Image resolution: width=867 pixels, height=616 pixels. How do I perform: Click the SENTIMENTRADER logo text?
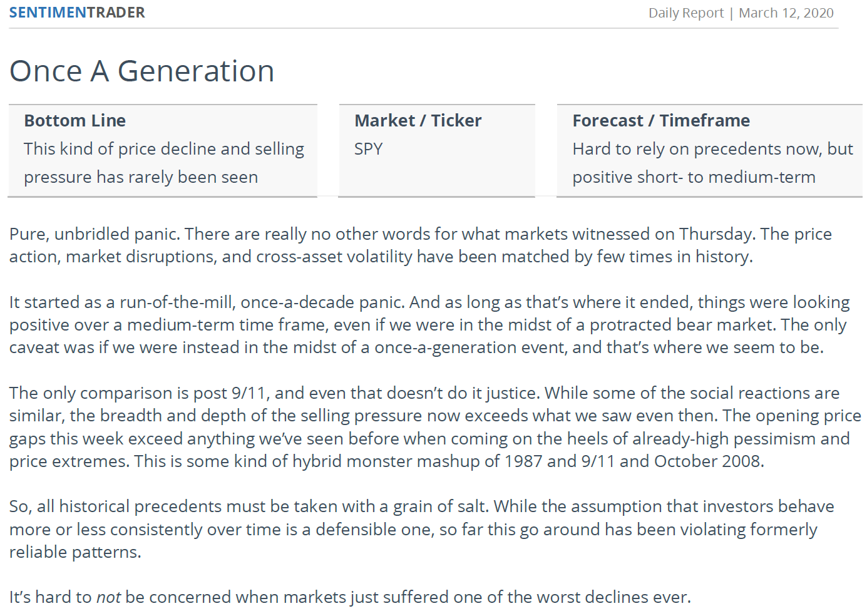tap(77, 13)
